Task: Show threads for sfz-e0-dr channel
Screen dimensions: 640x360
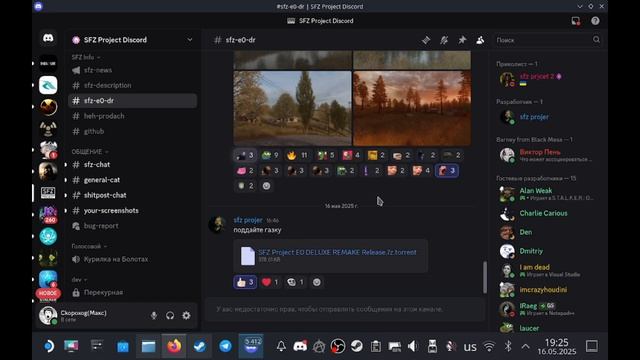Action: (426, 40)
